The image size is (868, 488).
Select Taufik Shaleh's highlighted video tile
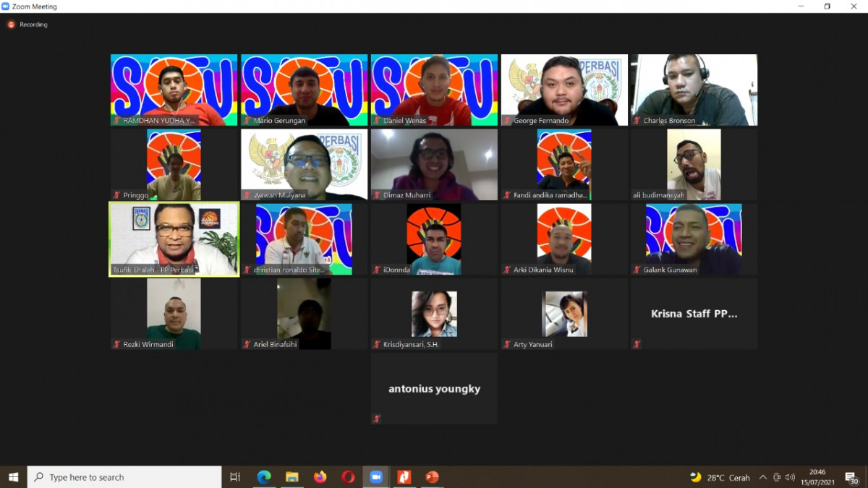174,239
